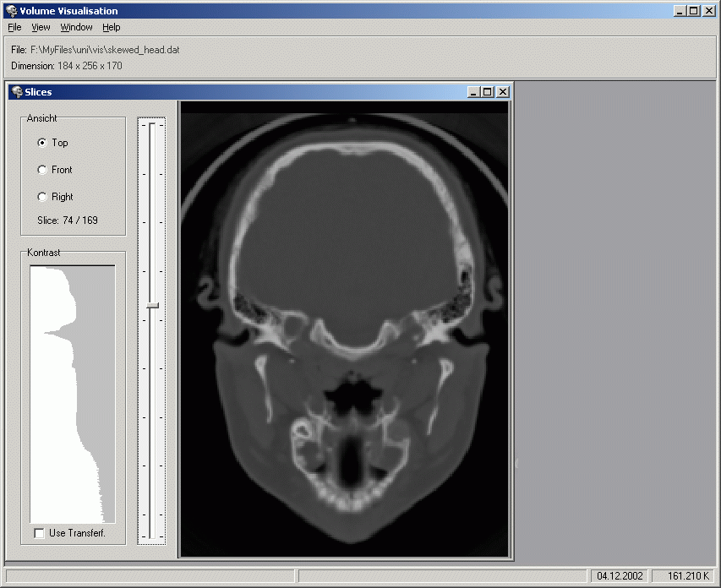
Task: Enable the Use Transferf. checkbox
Action: point(39,533)
